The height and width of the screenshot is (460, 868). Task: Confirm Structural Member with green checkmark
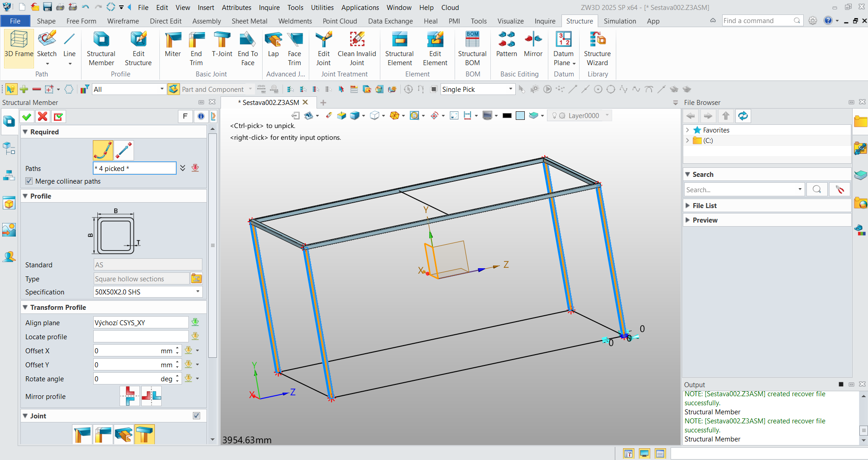(27, 117)
